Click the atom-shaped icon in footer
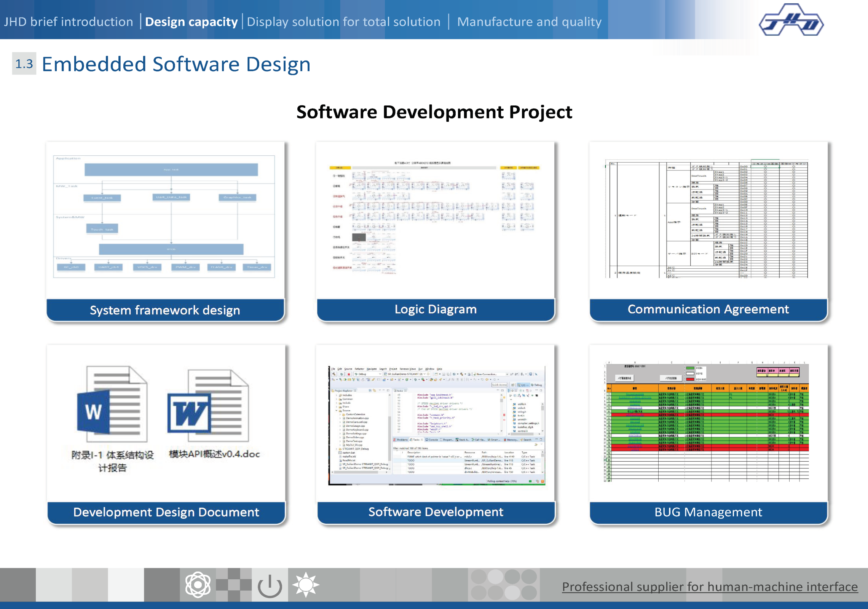This screenshot has height=609, width=868. coord(198,585)
